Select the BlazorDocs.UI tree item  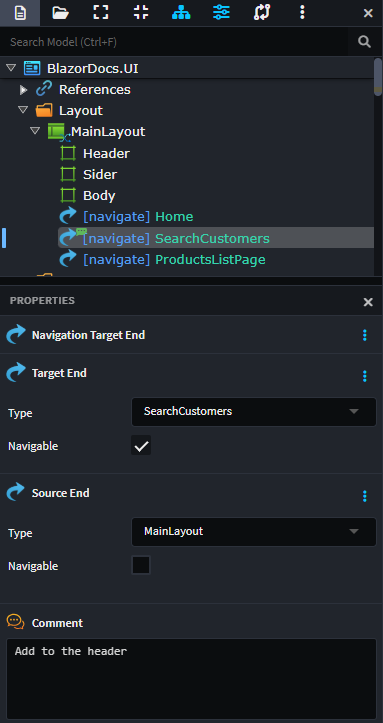(93, 68)
